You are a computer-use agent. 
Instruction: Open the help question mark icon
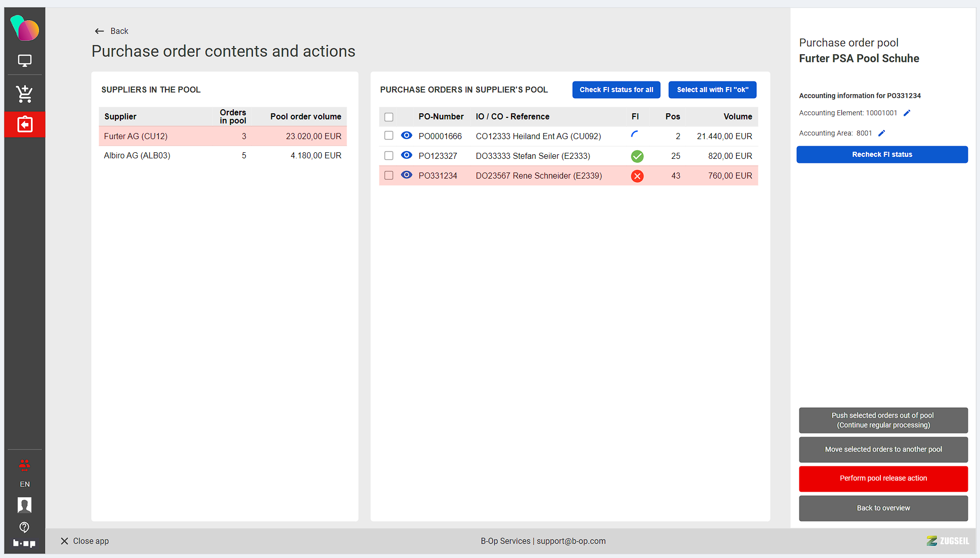pyautogui.click(x=24, y=527)
